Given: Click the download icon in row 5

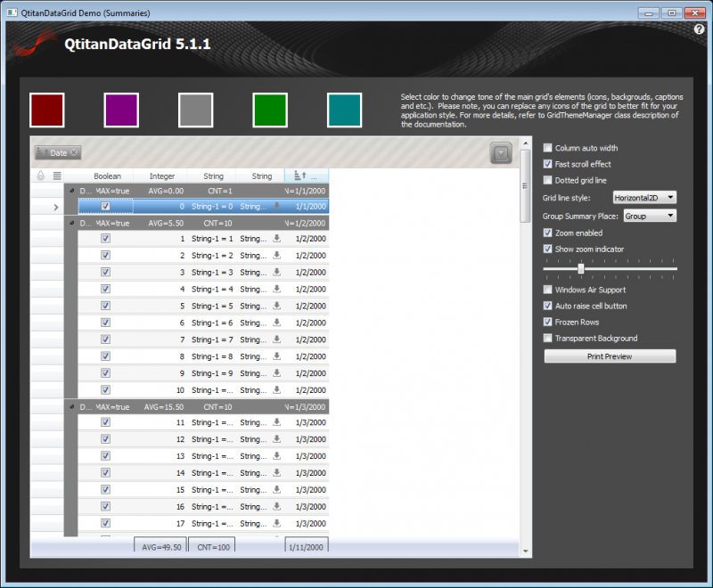Looking at the screenshot, I should coord(276,306).
